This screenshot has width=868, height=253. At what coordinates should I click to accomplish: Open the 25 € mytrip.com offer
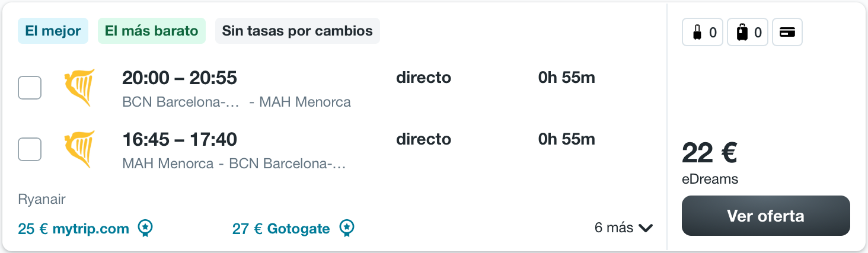pyautogui.click(x=74, y=229)
